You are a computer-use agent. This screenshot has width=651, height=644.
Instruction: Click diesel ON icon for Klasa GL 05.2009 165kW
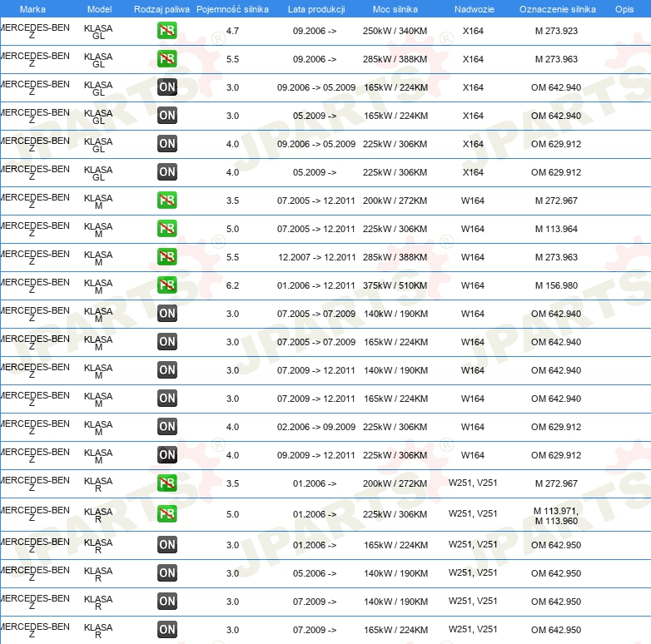click(x=166, y=116)
